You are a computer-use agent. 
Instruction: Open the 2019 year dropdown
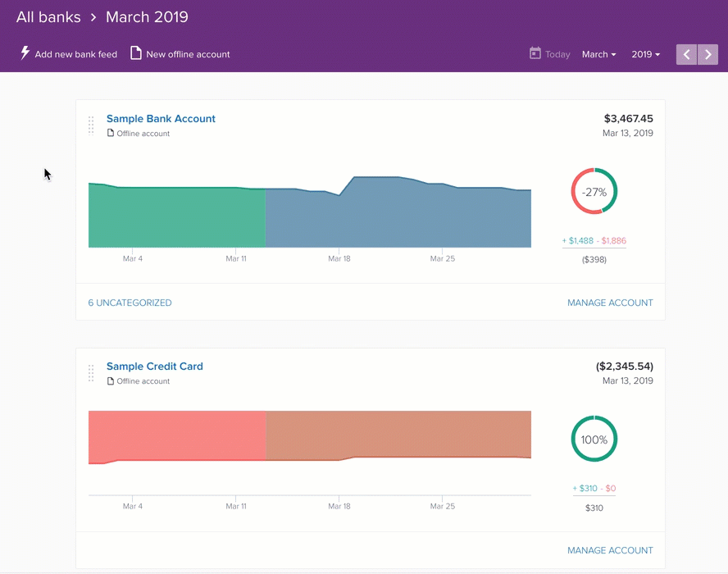pos(645,55)
